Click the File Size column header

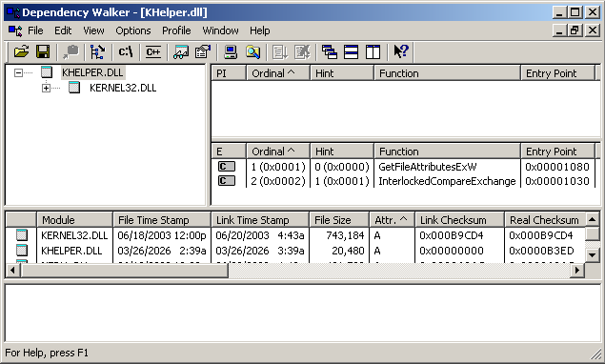(339, 219)
